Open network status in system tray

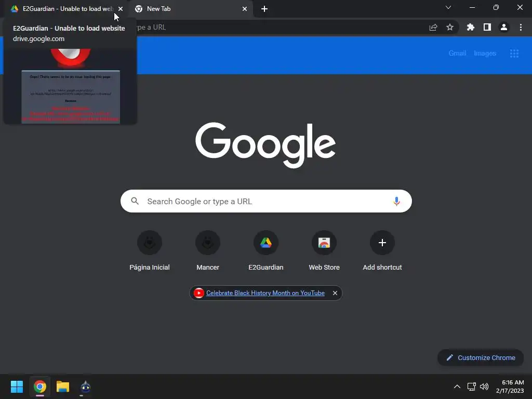[x=471, y=387]
